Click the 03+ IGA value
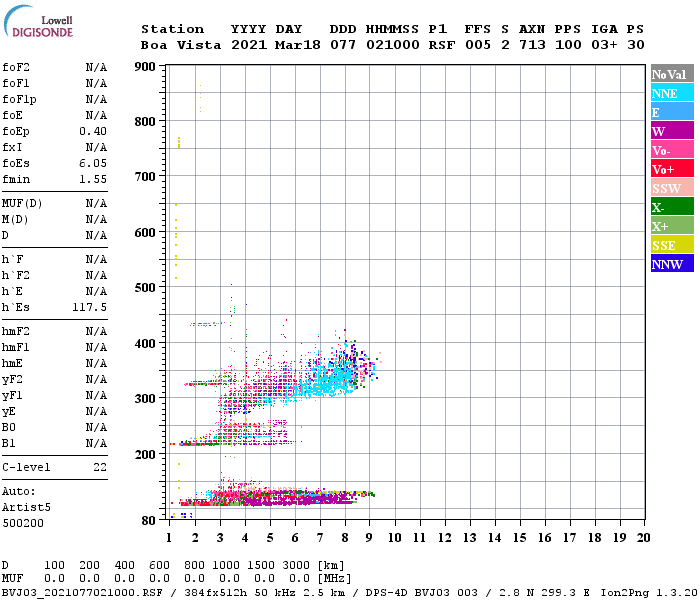This screenshot has height=600, width=700. [604, 45]
